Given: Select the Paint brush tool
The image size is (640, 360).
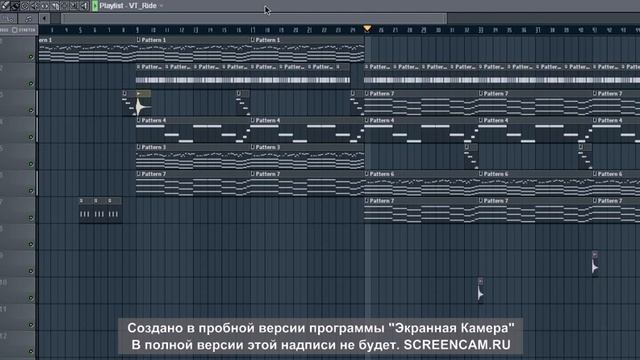Looking at the screenshot, I should point(15,6).
